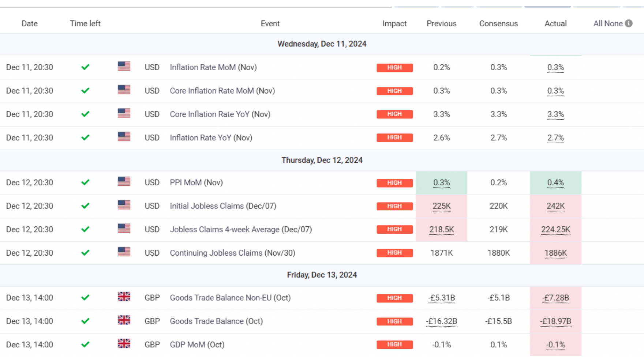Open Jobless Claims 4-week Average event
Image resolution: width=644 pixels, height=362 pixels.
point(241,229)
